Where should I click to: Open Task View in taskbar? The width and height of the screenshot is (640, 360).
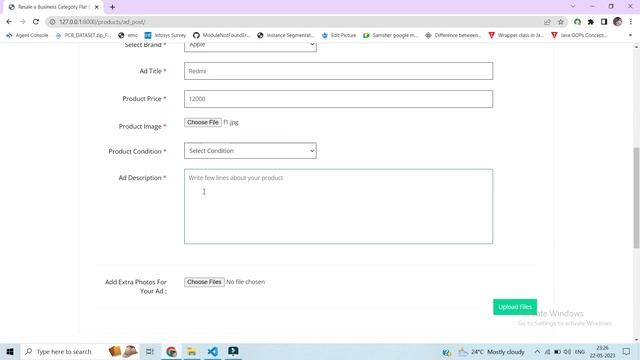tap(150, 351)
